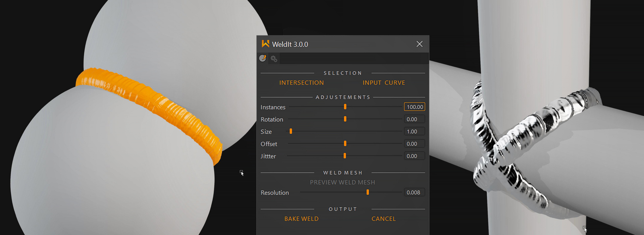Close the WeldIt 3.0.0 dialog
Viewport: 644px width, 235px height.
pyautogui.click(x=419, y=44)
